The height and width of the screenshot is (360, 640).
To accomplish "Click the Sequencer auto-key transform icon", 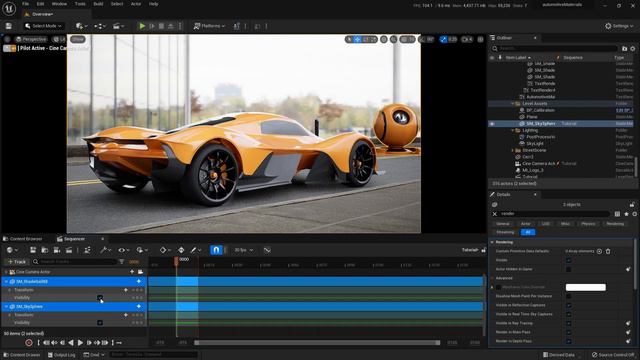I will click(x=181, y=250).
